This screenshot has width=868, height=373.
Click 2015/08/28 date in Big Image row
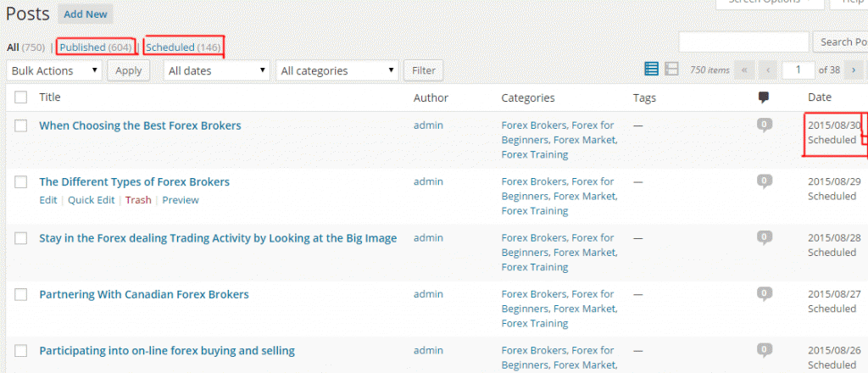(x=834, y=238)
